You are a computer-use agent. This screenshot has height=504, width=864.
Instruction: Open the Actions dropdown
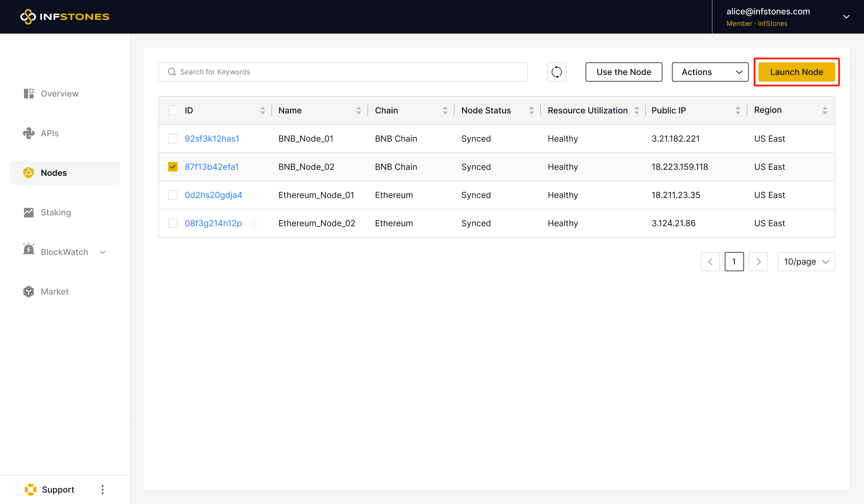point(710,72)
